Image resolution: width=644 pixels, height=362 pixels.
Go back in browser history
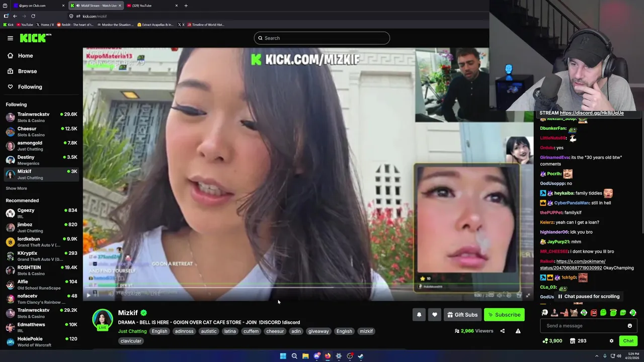15,16
